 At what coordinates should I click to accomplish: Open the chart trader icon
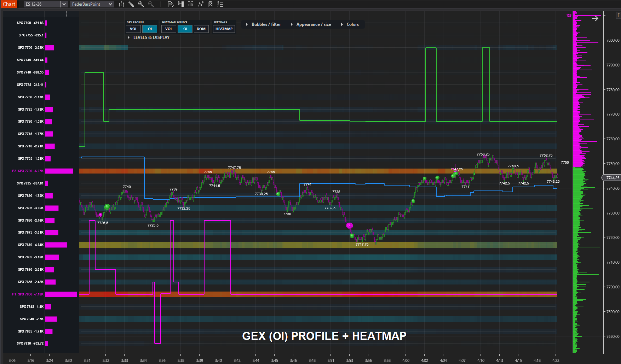181,4
